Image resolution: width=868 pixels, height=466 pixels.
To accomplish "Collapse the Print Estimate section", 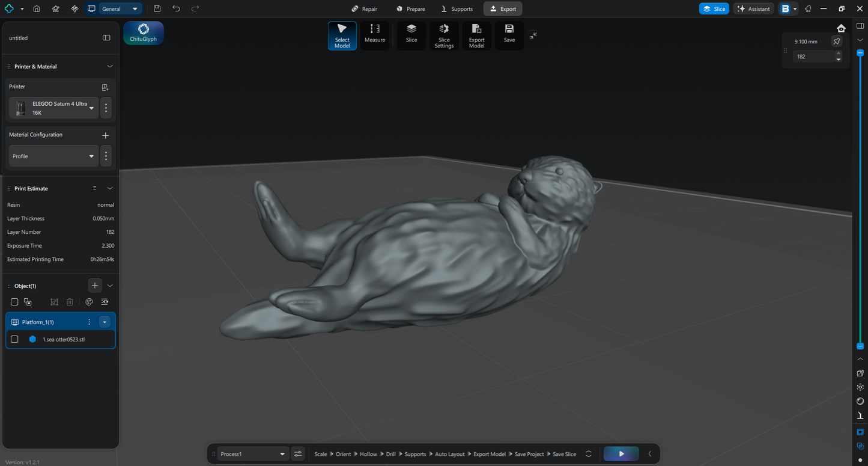I will click(110, 188).
